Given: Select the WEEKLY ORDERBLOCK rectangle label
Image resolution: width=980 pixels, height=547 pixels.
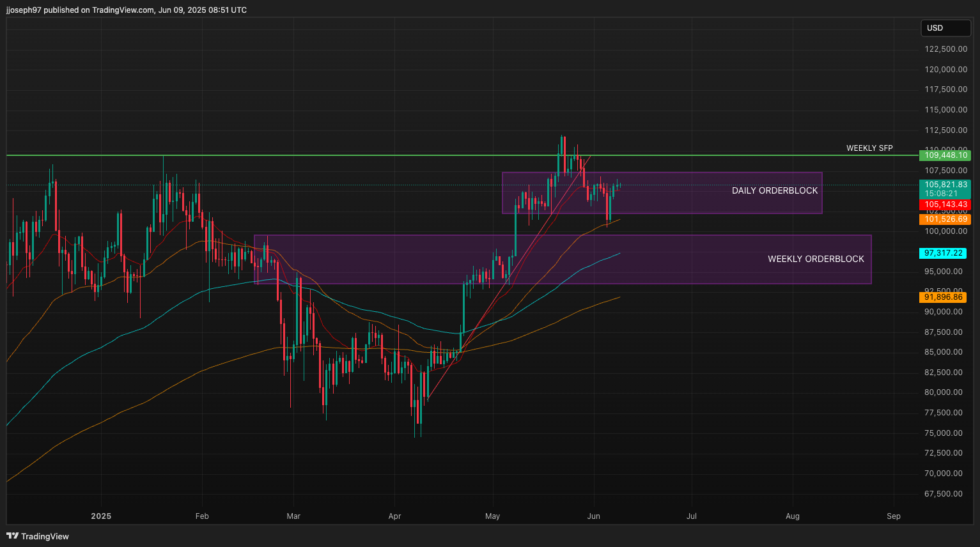Looking at the screenshot, I should point(815,259).
